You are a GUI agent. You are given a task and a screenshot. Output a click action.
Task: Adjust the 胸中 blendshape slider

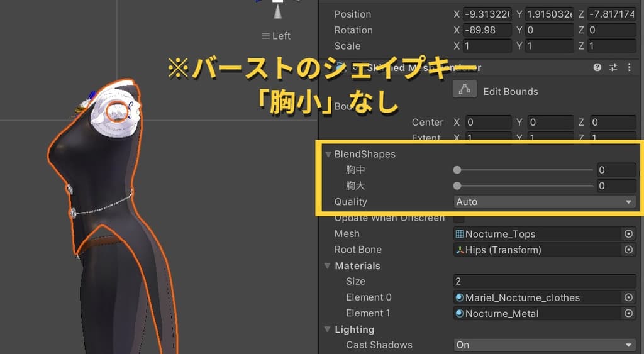[x=523, y=170]
